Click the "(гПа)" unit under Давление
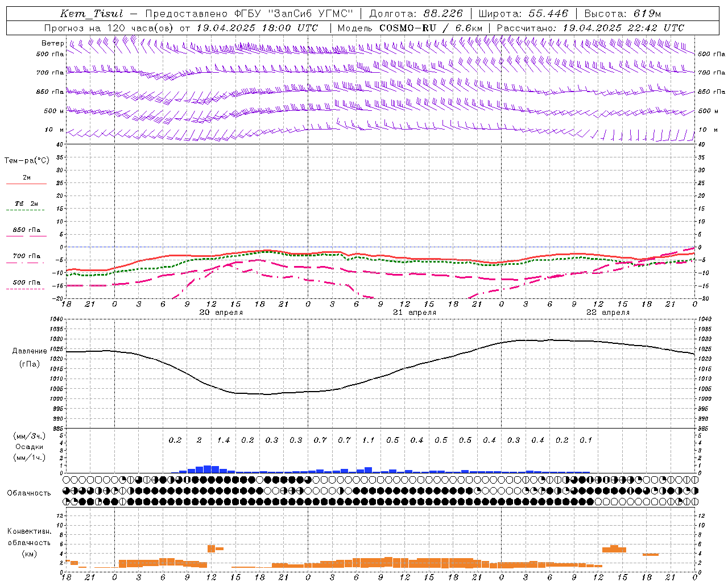The width and height of the screenshot is (728, 582). (30, 364)
